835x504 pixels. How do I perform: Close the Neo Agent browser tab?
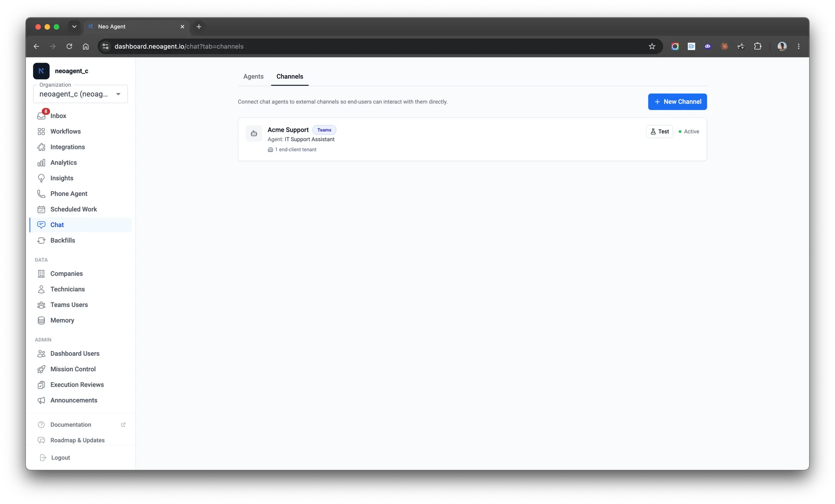[x=182, y=27]
